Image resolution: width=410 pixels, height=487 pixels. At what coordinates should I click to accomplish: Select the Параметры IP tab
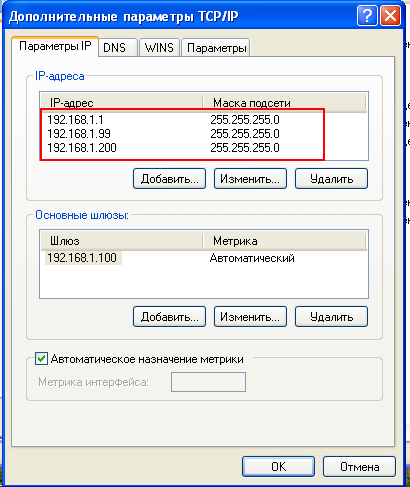coord(55,46)
